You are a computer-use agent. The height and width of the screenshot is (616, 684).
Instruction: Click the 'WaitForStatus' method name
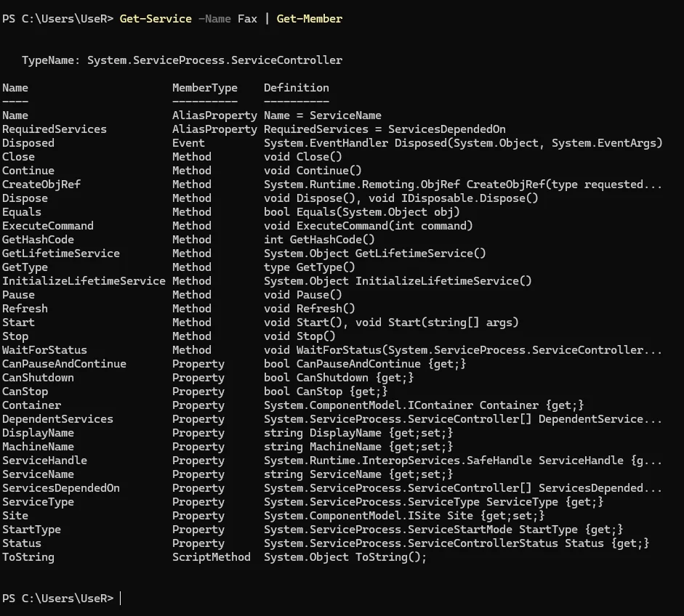pyautogui.click(x=44, y=350)
